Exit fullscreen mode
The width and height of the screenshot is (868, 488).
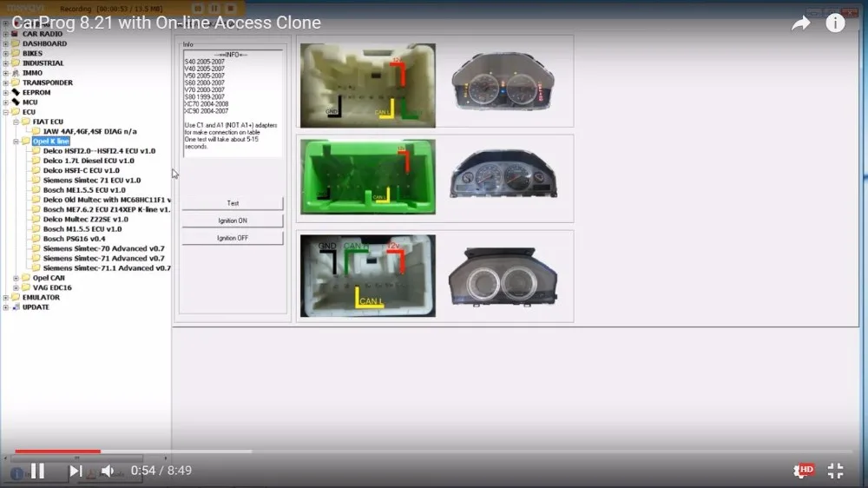(x=835, y=471)
